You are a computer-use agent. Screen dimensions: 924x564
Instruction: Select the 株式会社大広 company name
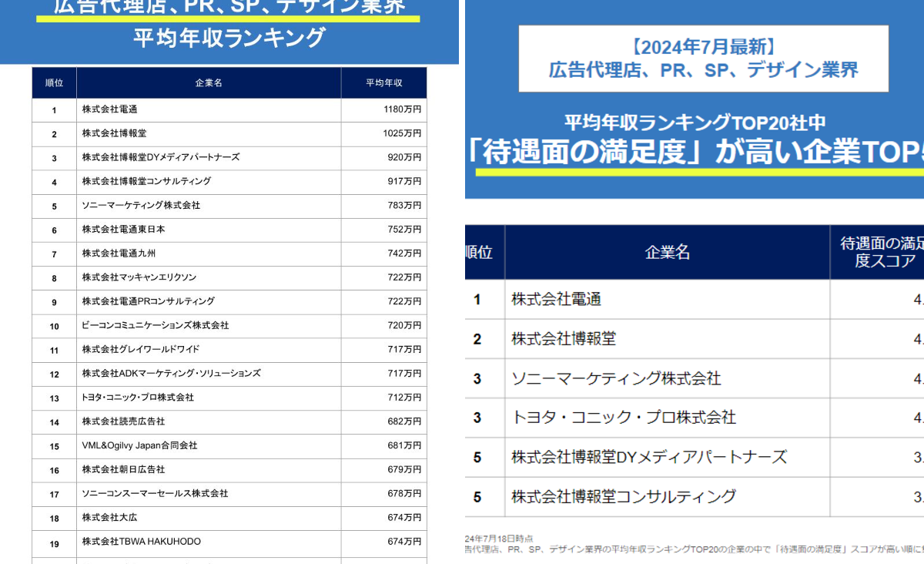click(110, 518)
